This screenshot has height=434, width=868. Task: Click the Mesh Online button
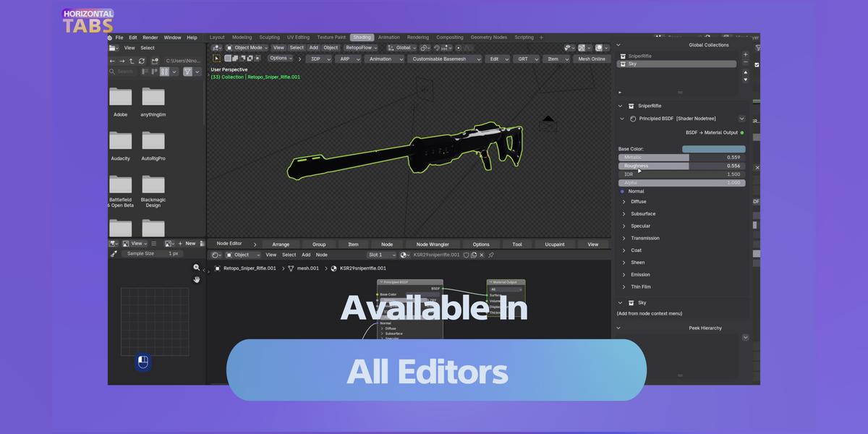[592, 59]
